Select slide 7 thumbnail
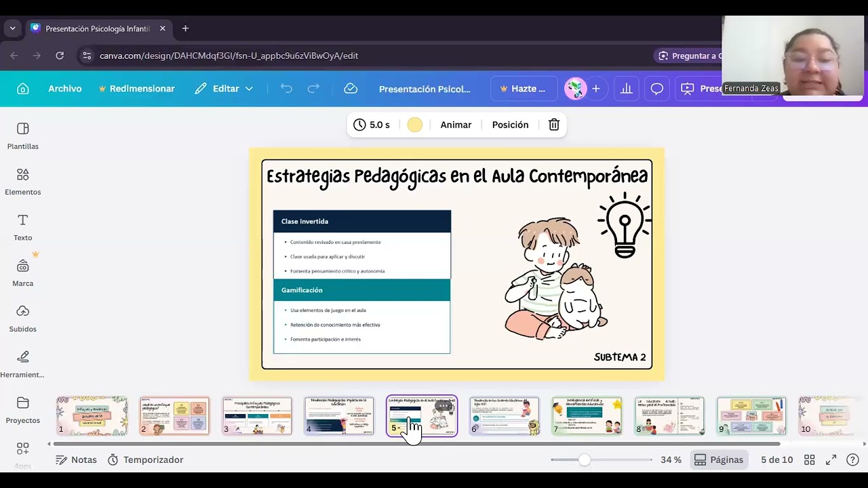 587,416
